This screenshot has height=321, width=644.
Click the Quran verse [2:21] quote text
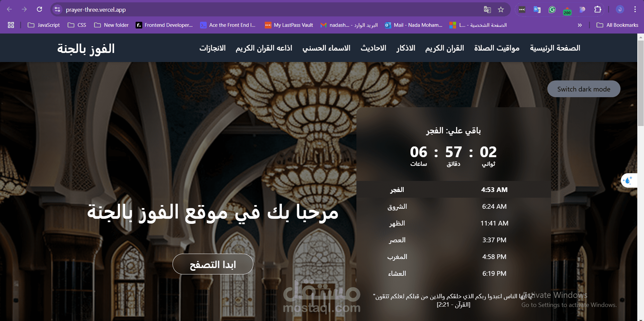[x=453, y=300]
